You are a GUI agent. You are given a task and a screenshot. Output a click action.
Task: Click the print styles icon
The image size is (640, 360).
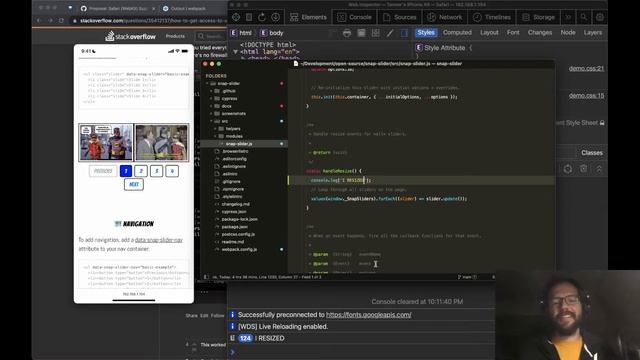347,33
